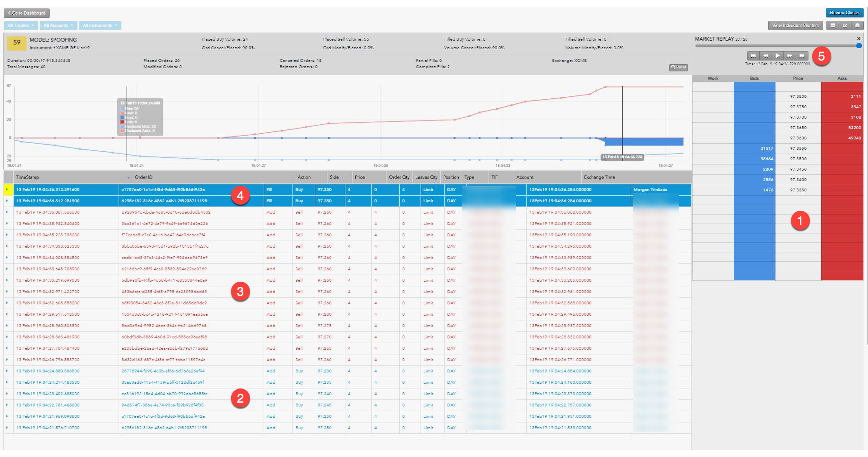Skip to first step in Market Replay
The width and height of the screenshot is (868, 457).
coord(753,55)
